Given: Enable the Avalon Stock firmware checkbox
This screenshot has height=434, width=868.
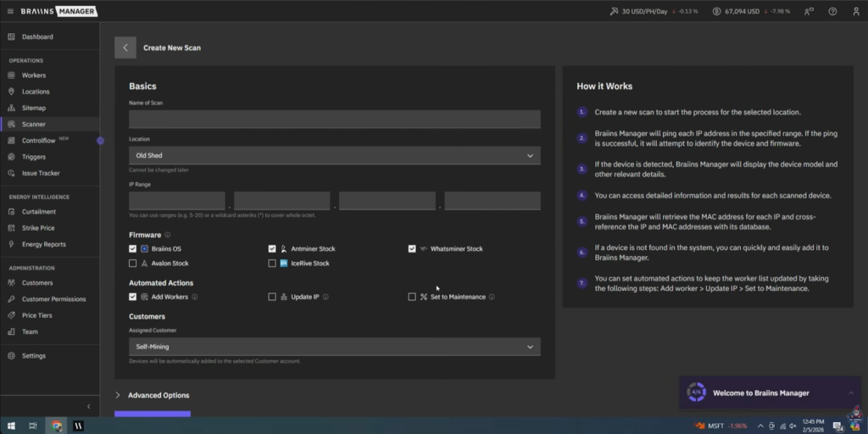Looking at the screenshot, I should pyautogui.click(x=133, y=264).
